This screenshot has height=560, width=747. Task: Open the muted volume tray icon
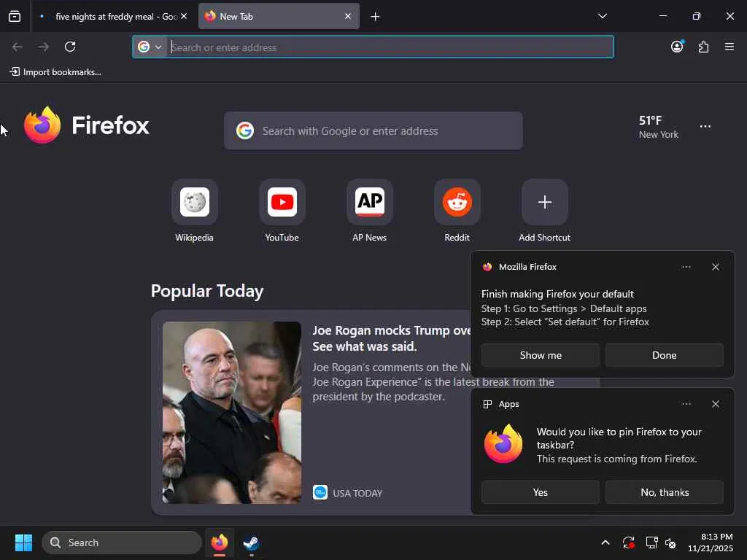pos(670,542)
